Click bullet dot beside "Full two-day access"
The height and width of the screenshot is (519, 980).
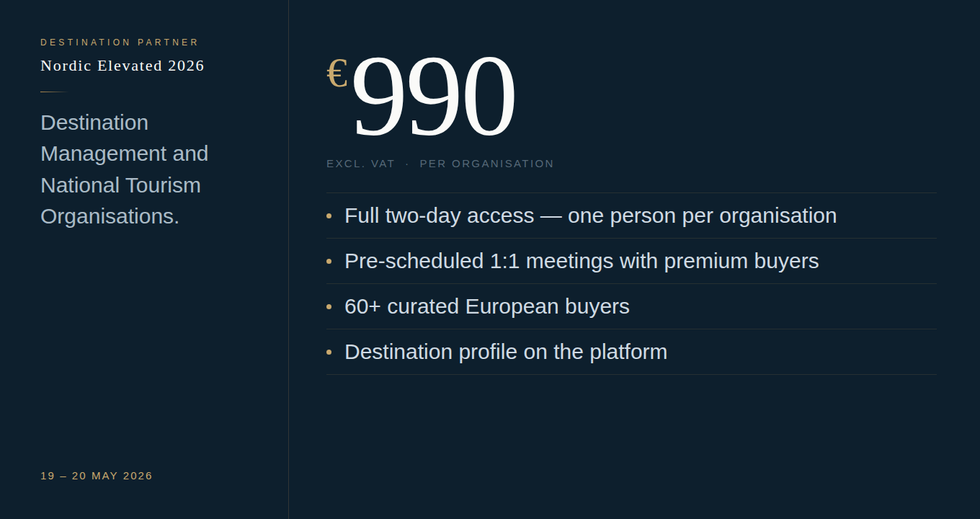329,216
